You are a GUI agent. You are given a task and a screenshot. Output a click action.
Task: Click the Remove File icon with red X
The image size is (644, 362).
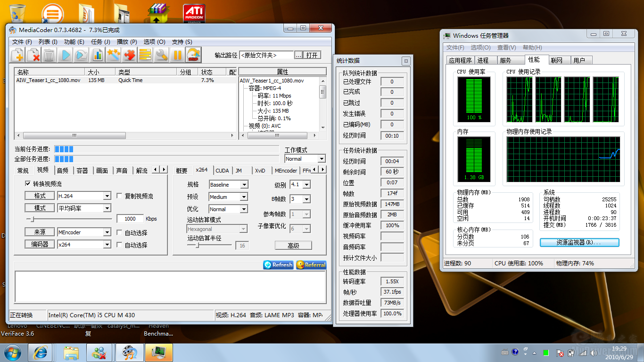[33, 55]
